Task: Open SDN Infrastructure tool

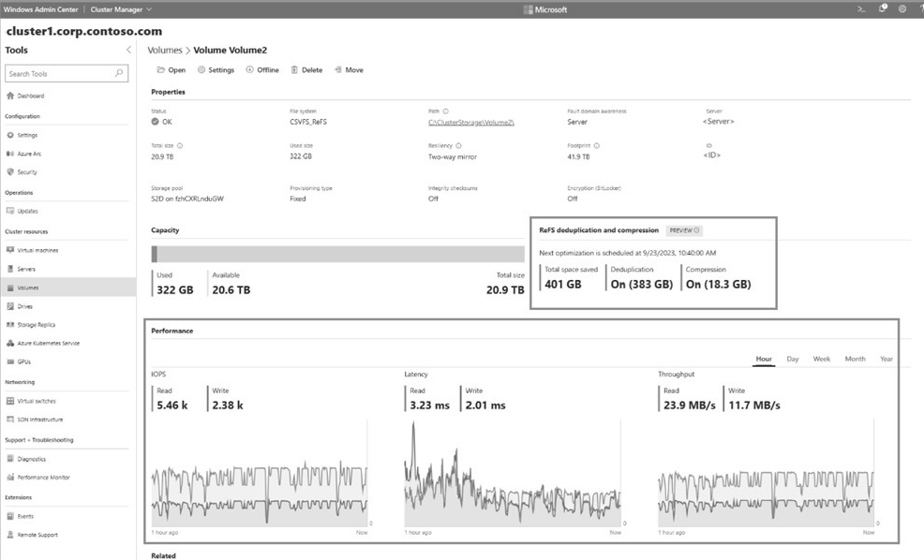Action: pyautogui.click(x=35, y=420)
